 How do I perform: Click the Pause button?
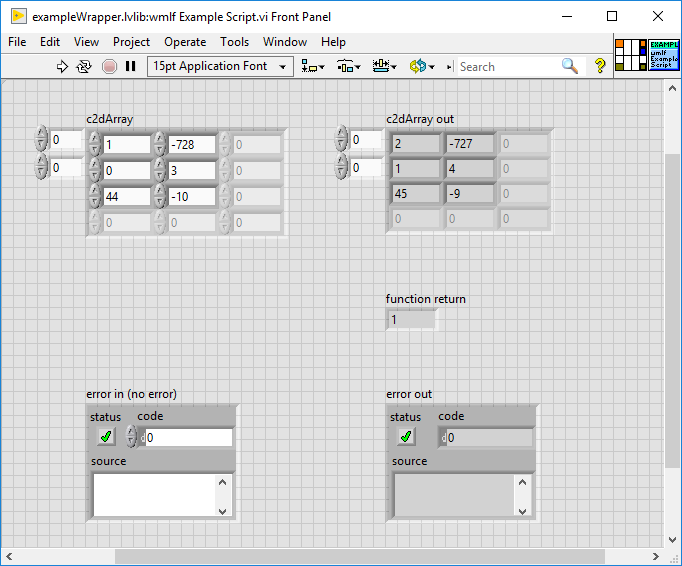130,66
